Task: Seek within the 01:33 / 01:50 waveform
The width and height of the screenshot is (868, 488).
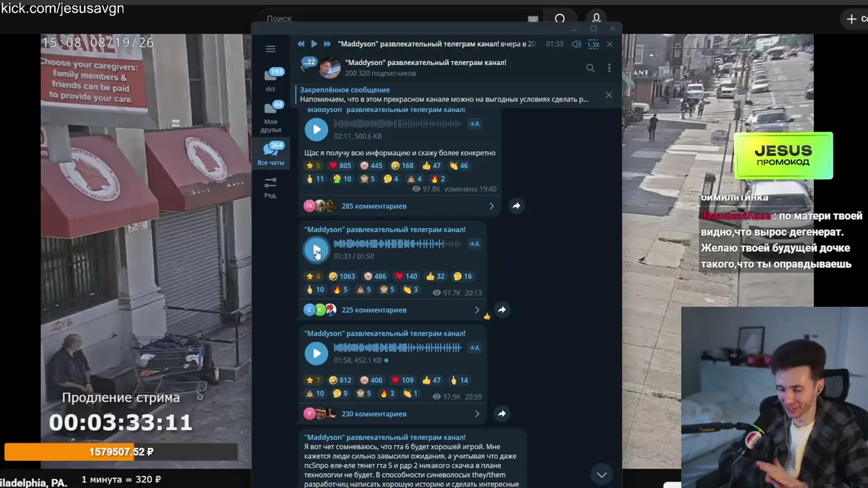Action: point(397,244)
